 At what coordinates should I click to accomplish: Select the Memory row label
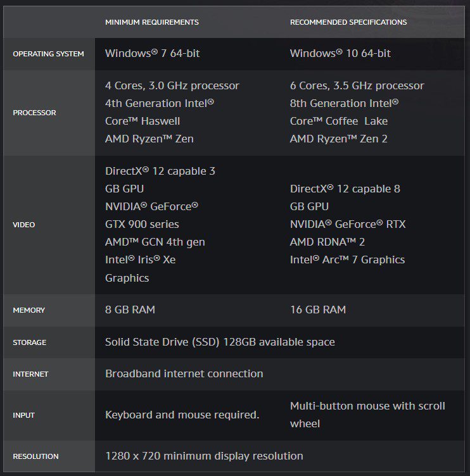(29, 310)
